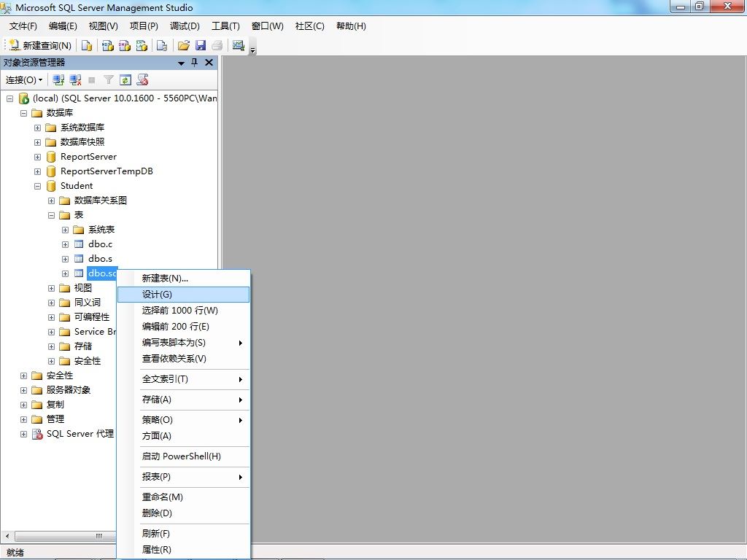Choose 编辑前 200 行(E) menu item
747x560 pixels.
[x=183, y=327]
